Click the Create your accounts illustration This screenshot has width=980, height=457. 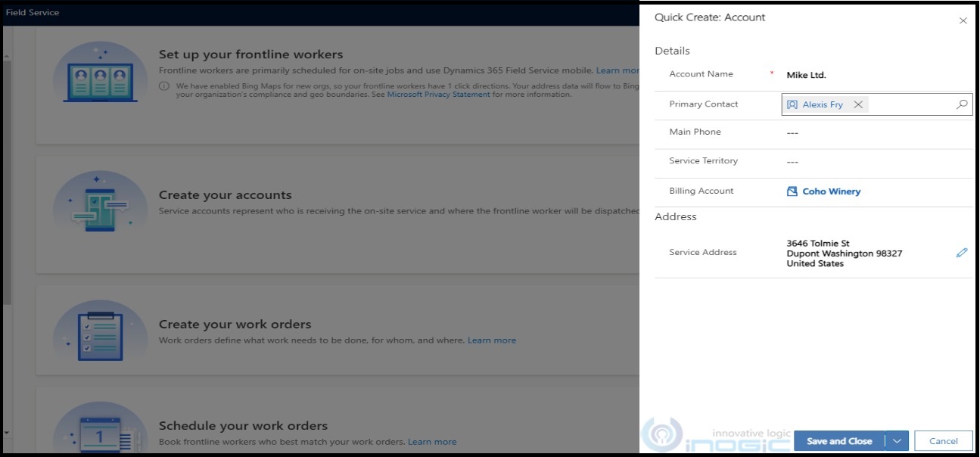(x=100, y=203)
